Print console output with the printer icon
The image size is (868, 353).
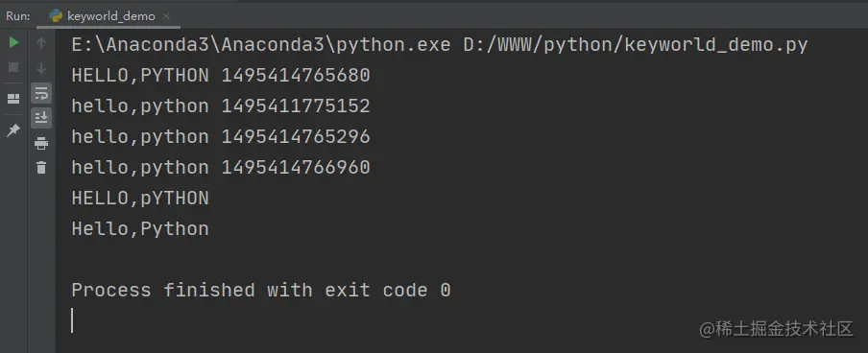41,144
